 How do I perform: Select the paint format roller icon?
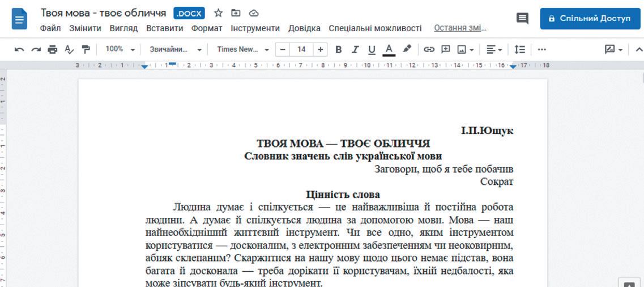(x=86, y=50)
